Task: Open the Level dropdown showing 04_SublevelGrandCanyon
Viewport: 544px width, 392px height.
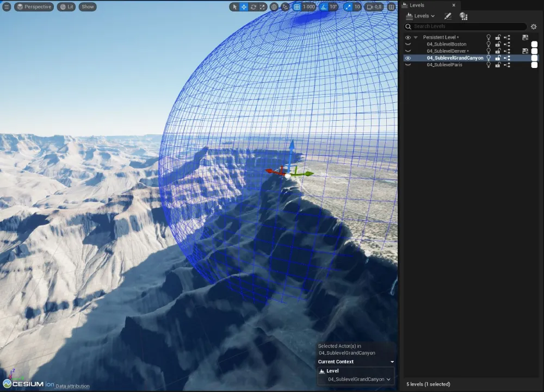Action: pyautogui.click(x=356, y=379)
